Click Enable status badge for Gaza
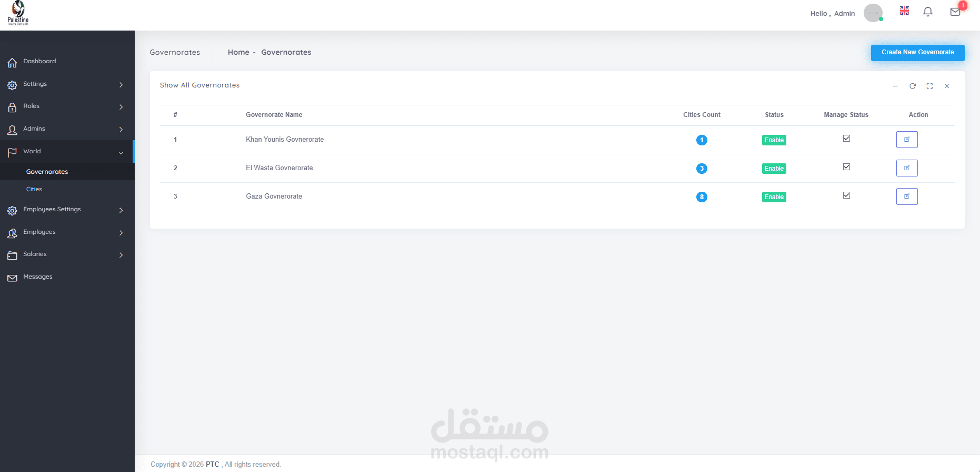The width and height of the screenshot is (980, 472). [774, 197]
